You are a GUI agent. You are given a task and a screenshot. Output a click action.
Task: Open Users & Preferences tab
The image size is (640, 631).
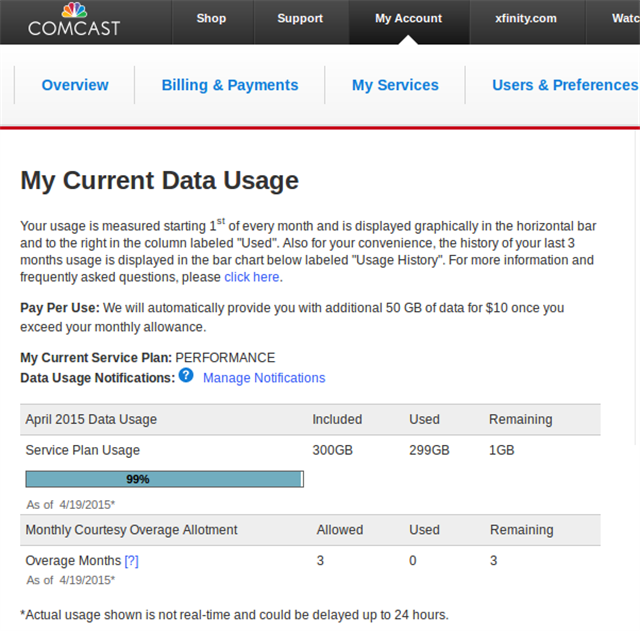[x=565, y=85]
